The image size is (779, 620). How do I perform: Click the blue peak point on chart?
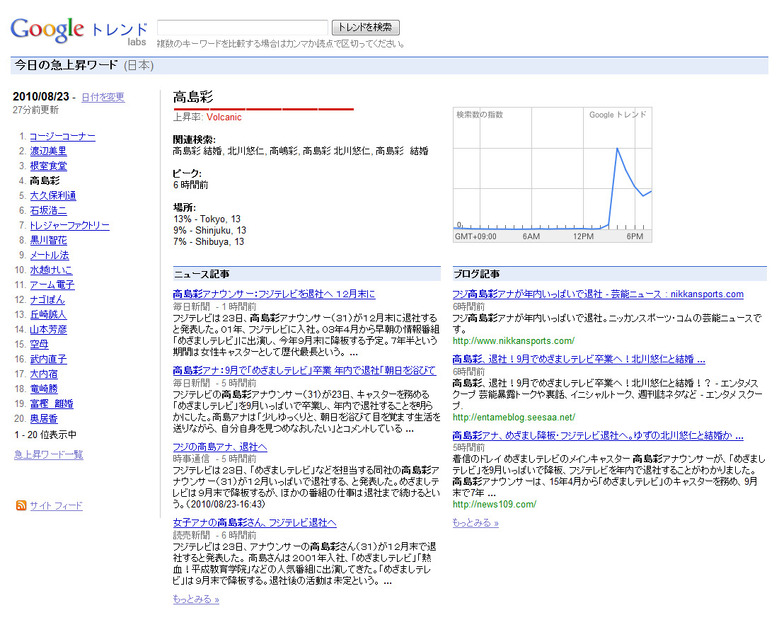tap(617, 148)
